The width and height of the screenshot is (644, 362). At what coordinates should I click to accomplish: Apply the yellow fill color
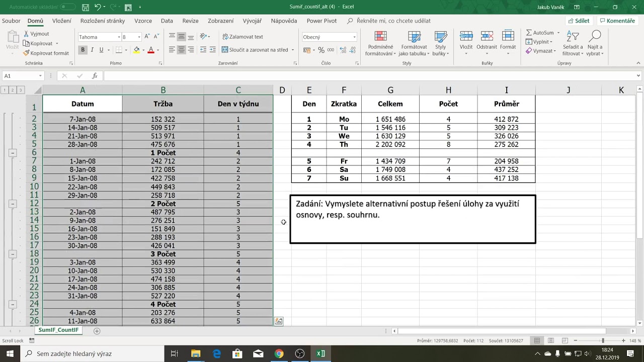[136, 50]
